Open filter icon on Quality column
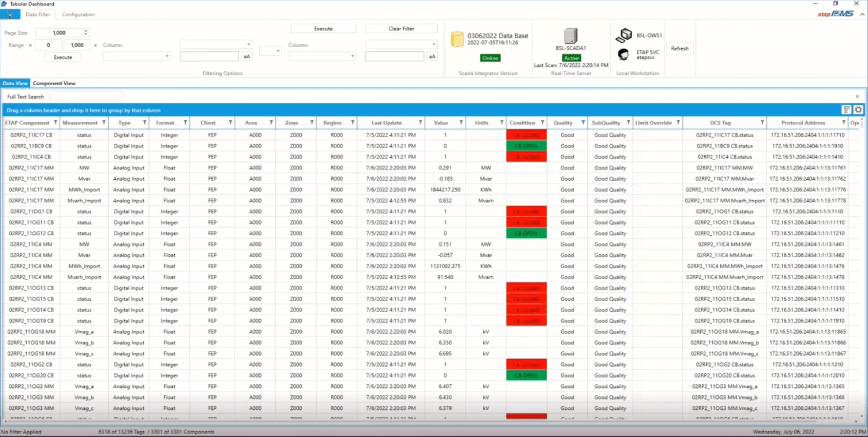Viewport: 868px width, 437px height. pos(583,123)
